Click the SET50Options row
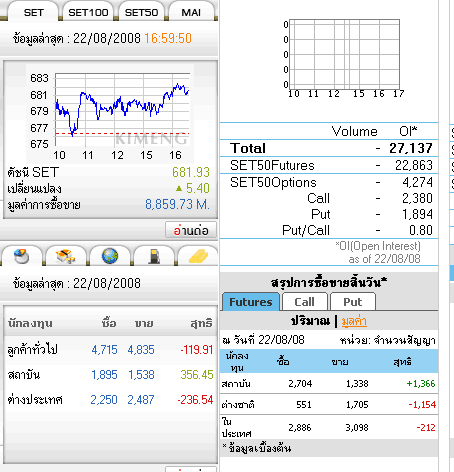 329,182
